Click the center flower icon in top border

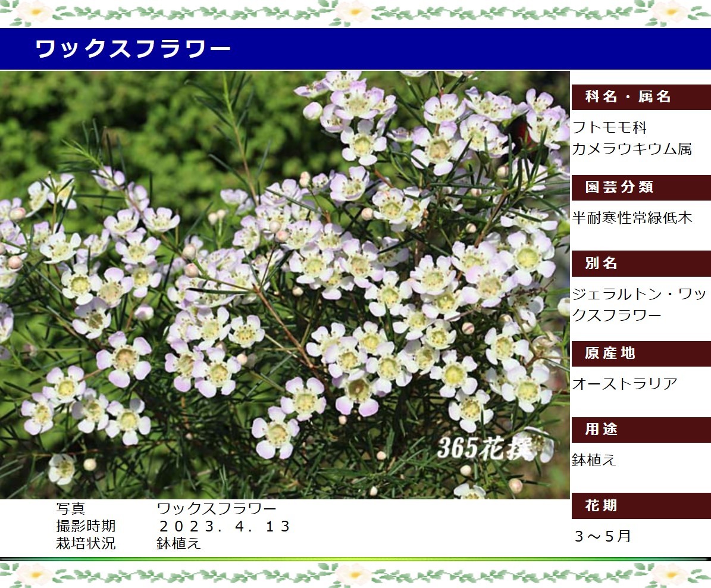coord(354,11)
